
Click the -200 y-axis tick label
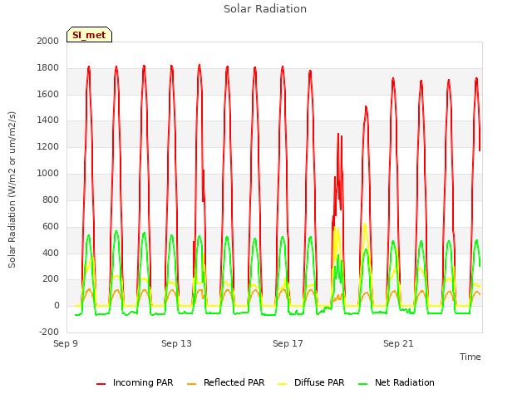[x=49, y=332]
